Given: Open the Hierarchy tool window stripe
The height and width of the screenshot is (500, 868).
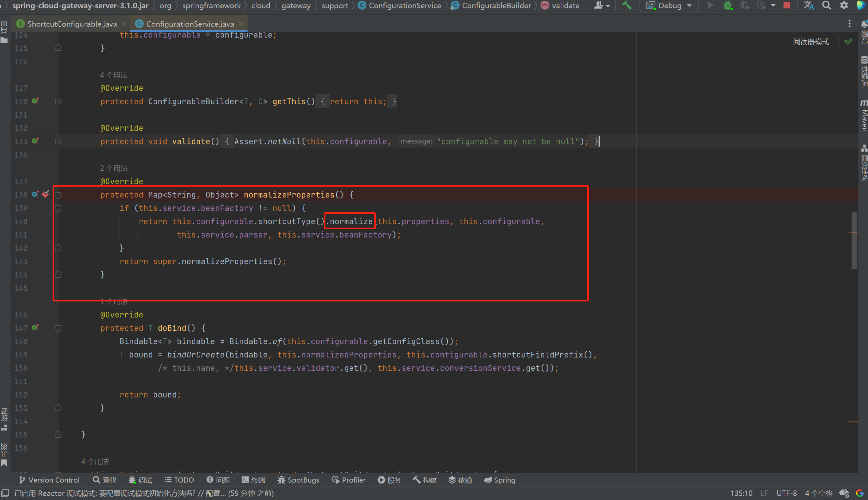Looking at the screenshot, I should (x=864, y=163).
